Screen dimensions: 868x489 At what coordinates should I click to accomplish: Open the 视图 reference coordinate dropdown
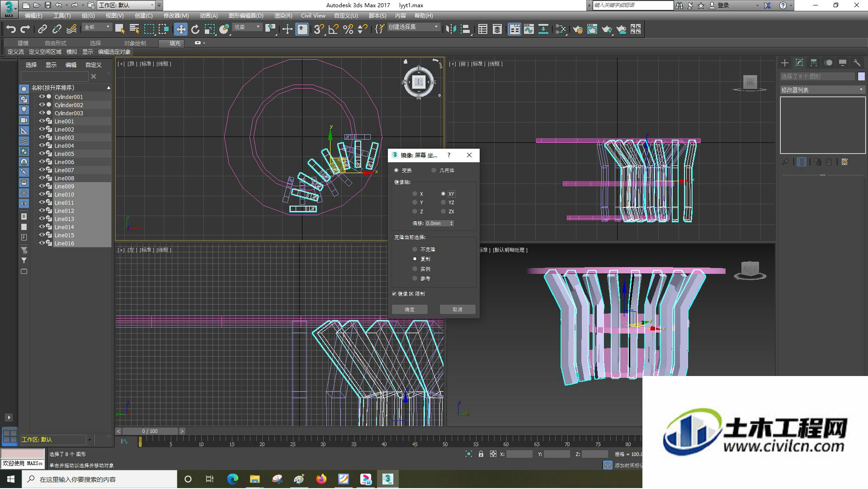[247, 27]
